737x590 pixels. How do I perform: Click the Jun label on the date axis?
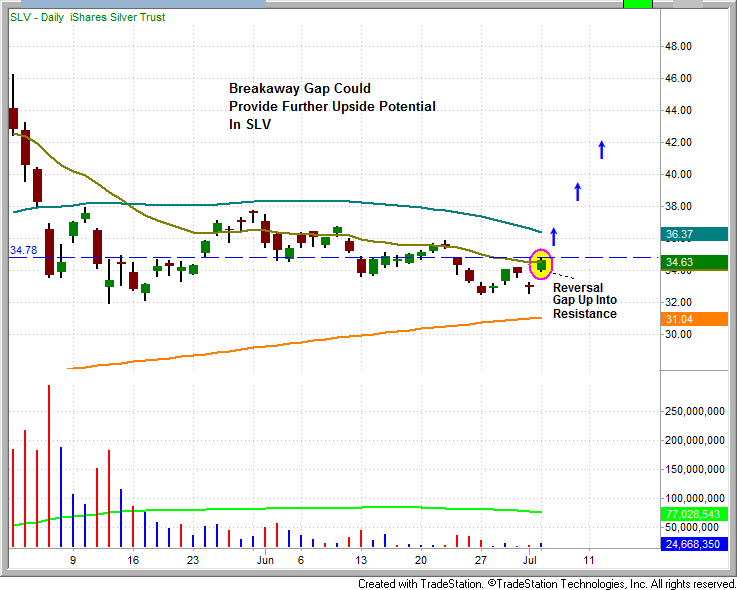pos(265,560)
